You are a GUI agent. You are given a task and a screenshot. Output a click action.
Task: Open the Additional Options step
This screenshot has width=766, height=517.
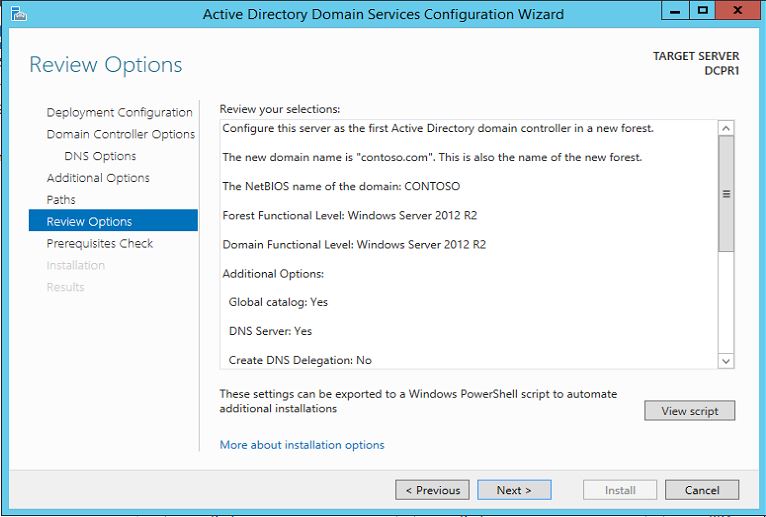click(x=98, y=178)
